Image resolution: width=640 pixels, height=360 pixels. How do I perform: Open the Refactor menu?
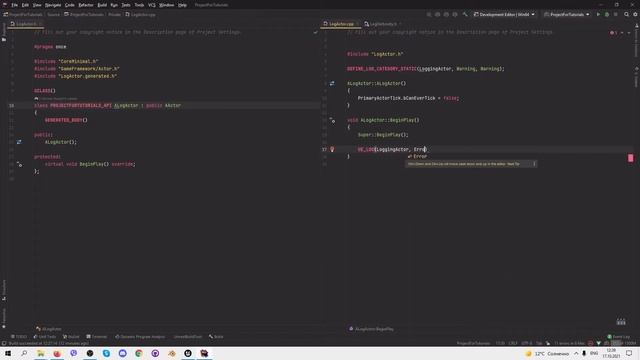click(86, 5)
